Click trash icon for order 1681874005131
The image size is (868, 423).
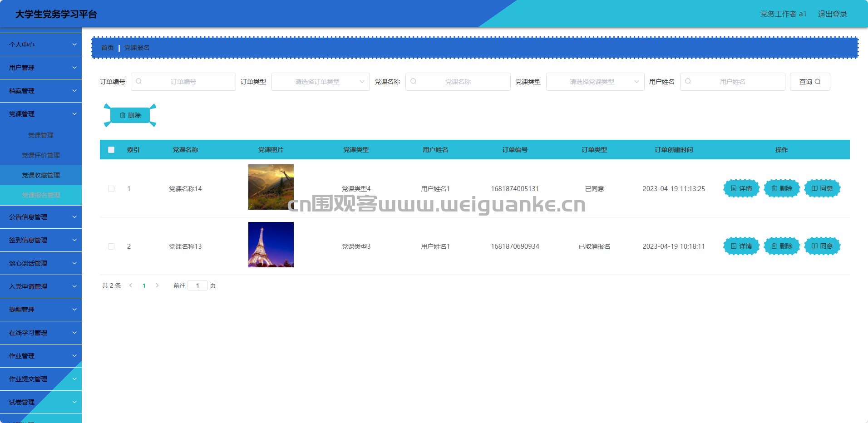pyautogui.click(x=774, y=188)
